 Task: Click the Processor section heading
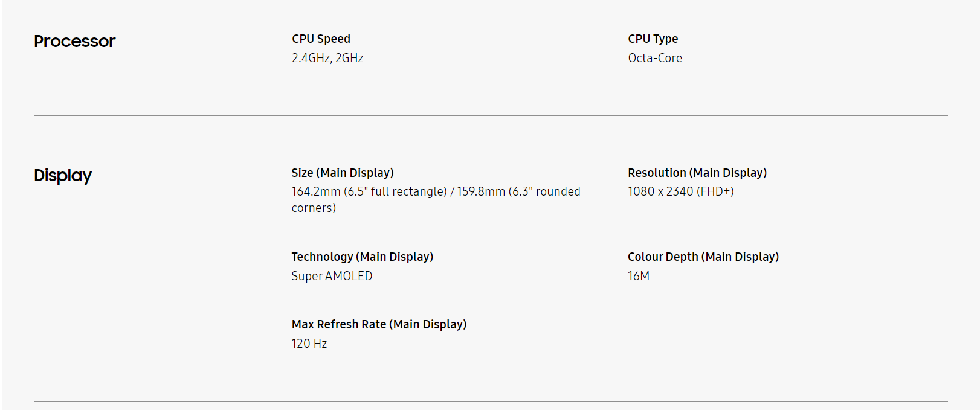74,41
